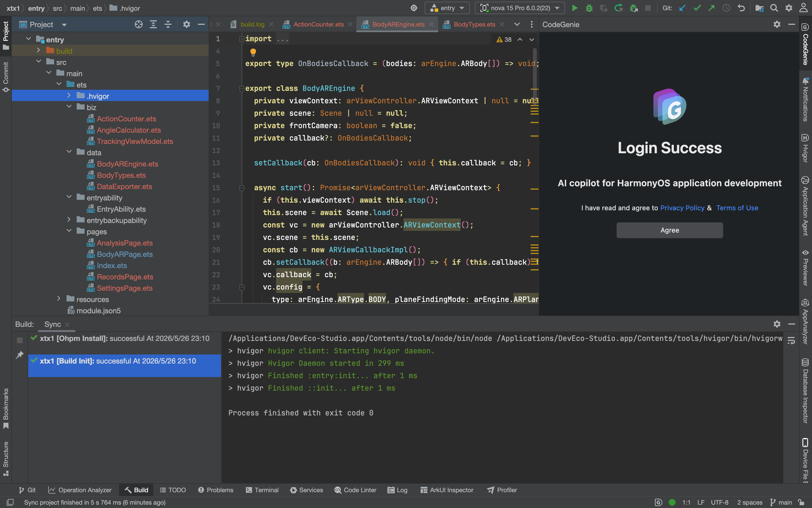Open the Profiler tool window tab
The height and width of the screenshot is (508, 812).
coord(502,490)
